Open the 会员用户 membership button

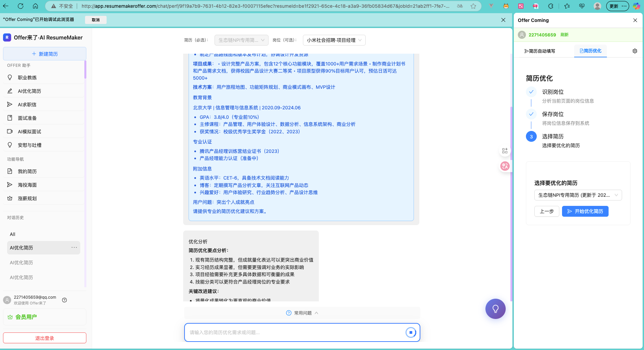[x=45, y=317]
